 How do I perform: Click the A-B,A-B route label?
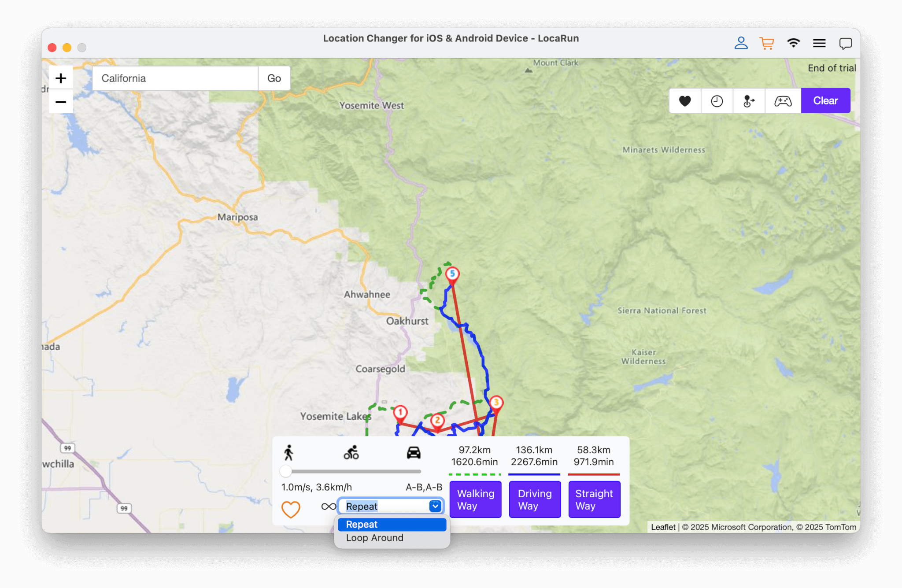pos(424,487)
